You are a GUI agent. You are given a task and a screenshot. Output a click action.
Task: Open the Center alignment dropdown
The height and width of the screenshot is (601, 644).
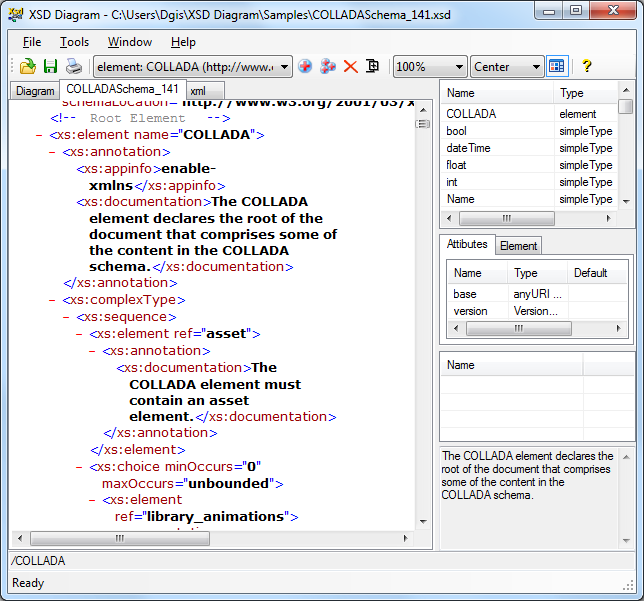pyautogui.click(x=536, y=67)
